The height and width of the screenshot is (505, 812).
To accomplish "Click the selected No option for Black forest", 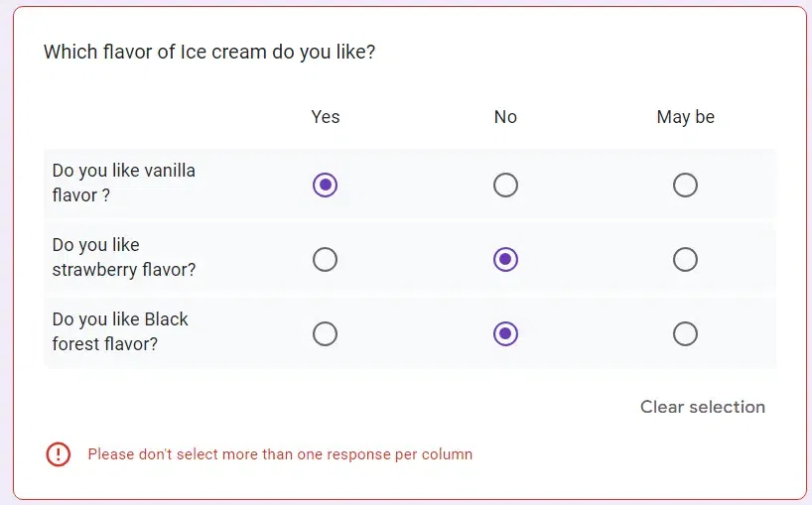I will [505, 334].
